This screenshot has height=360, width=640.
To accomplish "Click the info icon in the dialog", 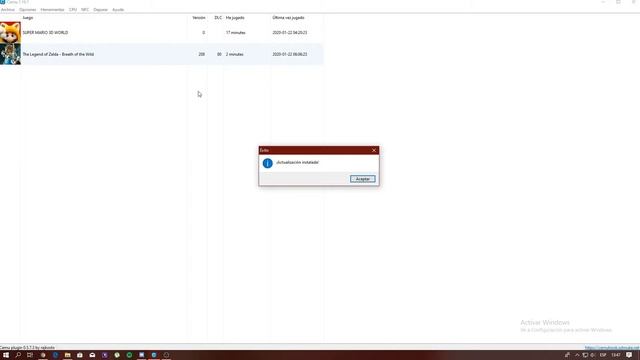I will (267, 163).
